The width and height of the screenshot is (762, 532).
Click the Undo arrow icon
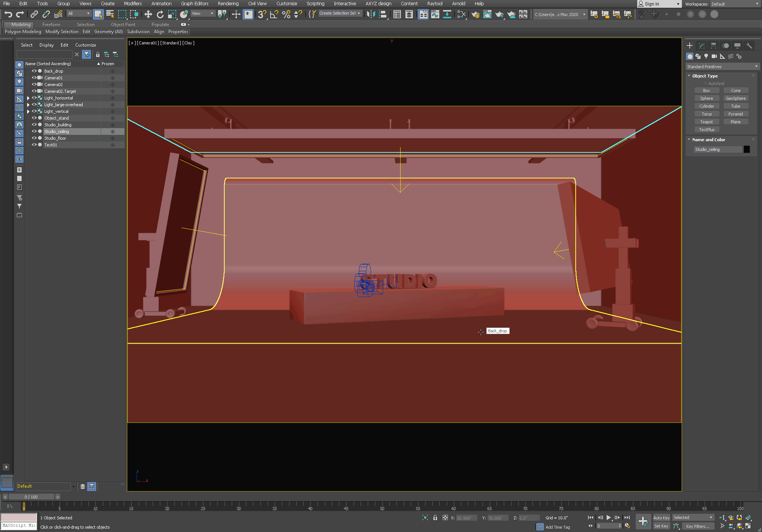tap(8, 14)
